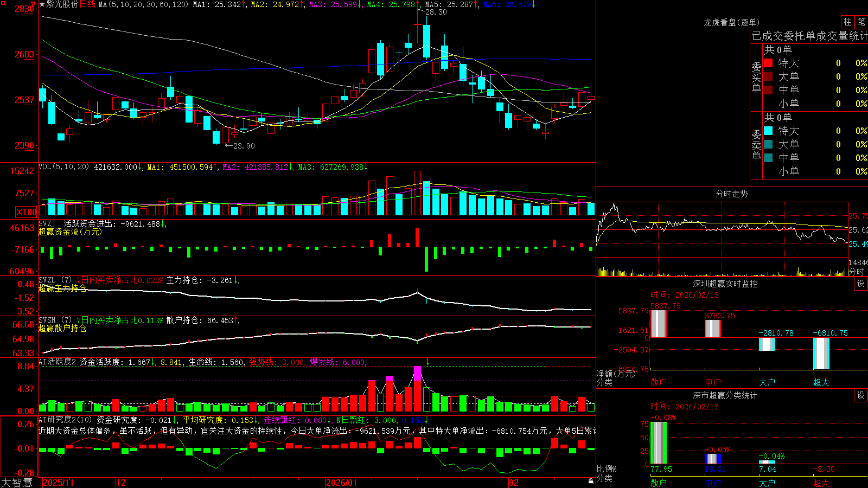Screen dimensions: 868x488
Task: Click the green down-arrow marker in AI活跃度2 panel
Action: pos(427,362)
